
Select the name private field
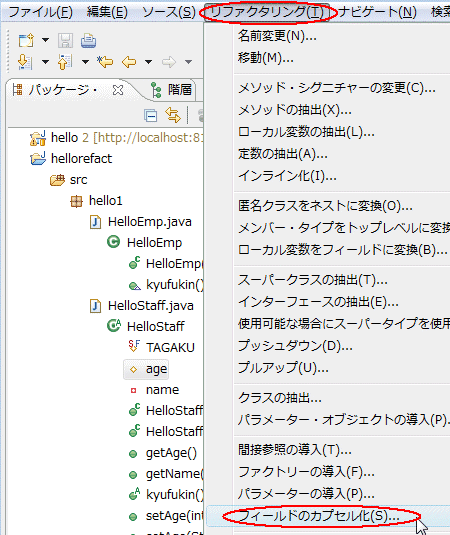(154, 390)
